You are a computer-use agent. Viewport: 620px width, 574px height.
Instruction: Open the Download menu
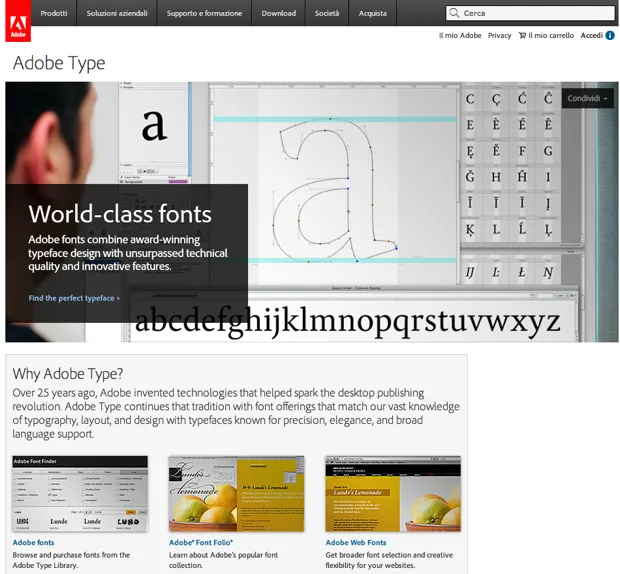pyautogui.click(x=278, y=13)
